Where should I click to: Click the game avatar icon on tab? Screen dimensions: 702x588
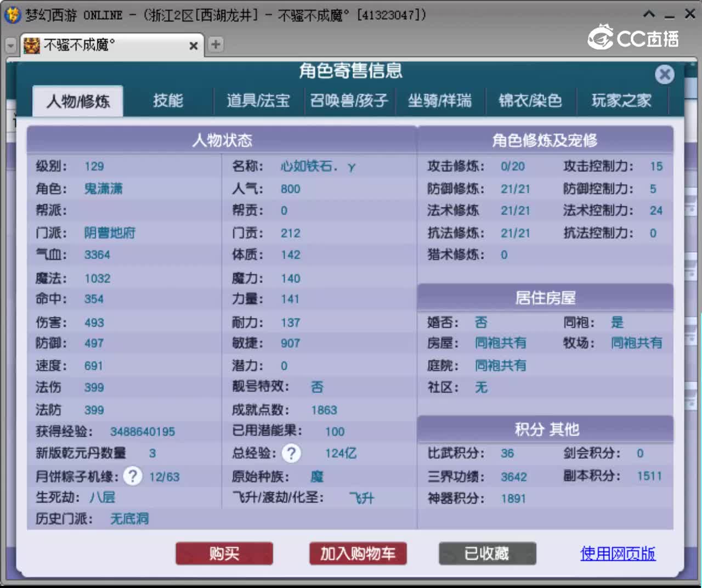pos(32,46)
